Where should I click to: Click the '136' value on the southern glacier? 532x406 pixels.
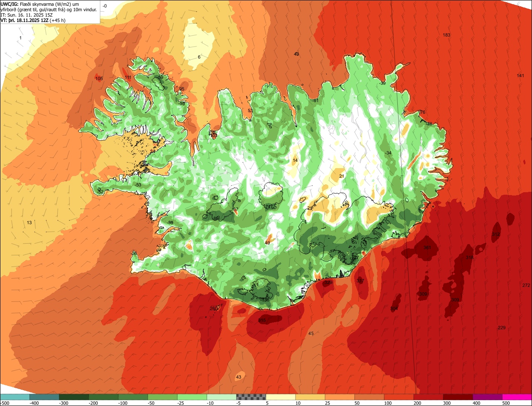(x=266, y=300)
